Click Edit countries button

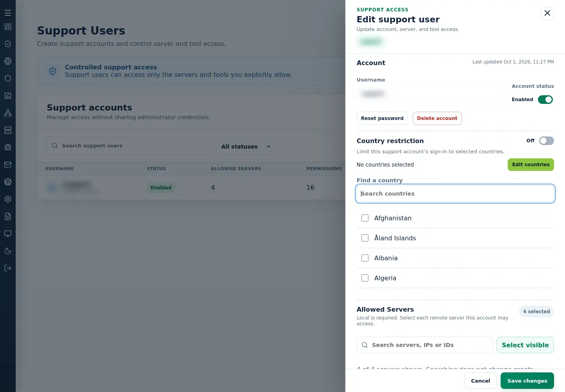coord(531,165)
